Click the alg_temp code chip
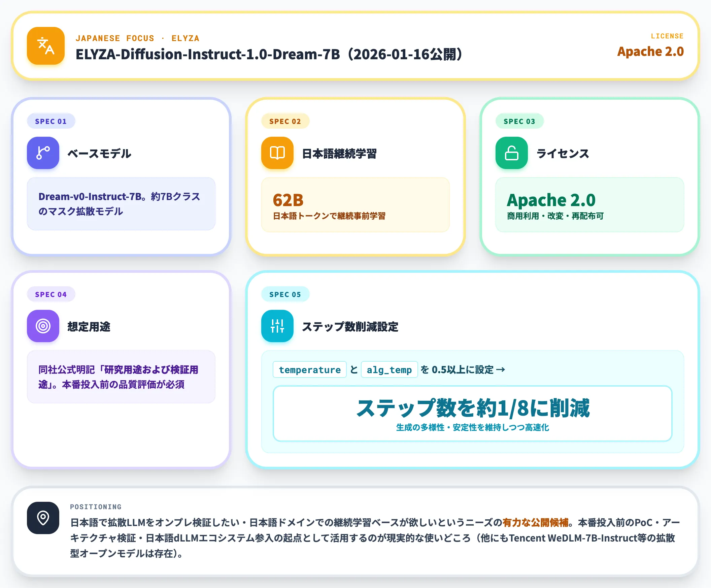Screen dimensions: 711x588 (x=390, y=369)
